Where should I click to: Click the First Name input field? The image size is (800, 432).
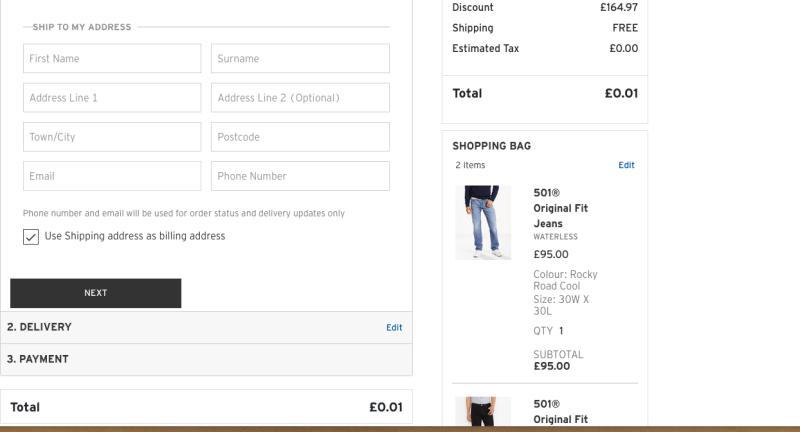click(x=112, y=59)
